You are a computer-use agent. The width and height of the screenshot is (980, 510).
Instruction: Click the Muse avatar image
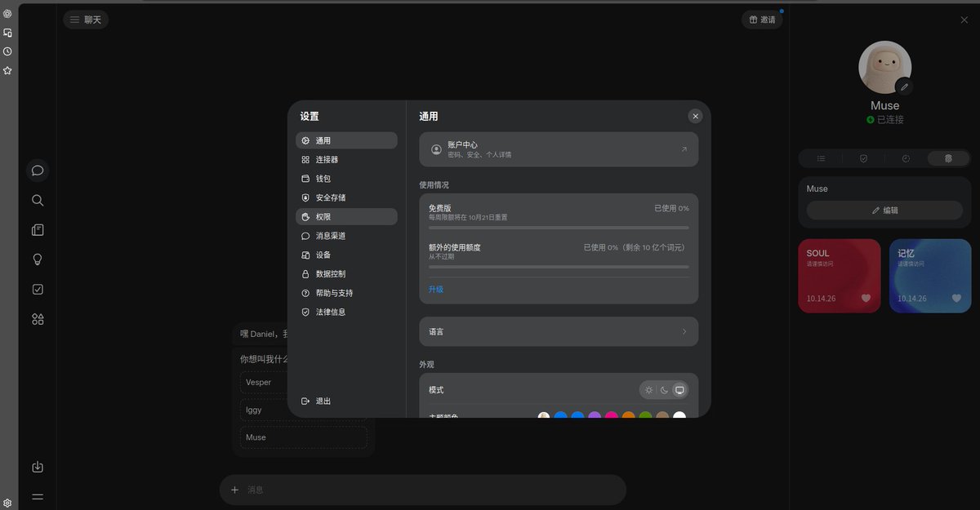[884, 67]
